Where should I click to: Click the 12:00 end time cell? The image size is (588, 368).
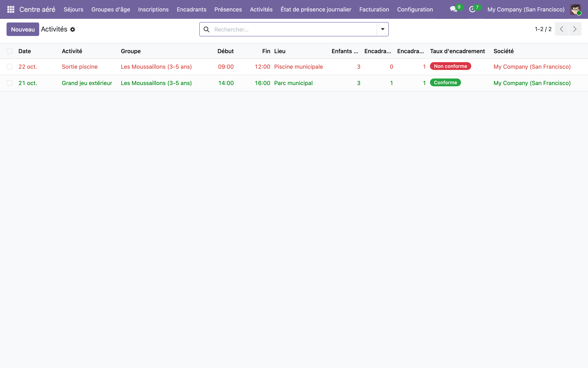[x=262, y=67]
